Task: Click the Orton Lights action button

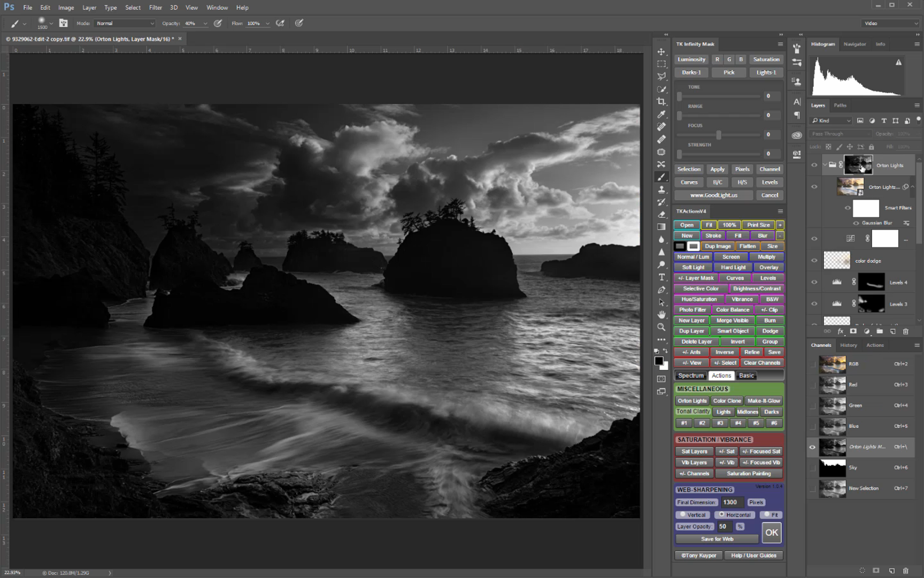Action: [692, 401]
